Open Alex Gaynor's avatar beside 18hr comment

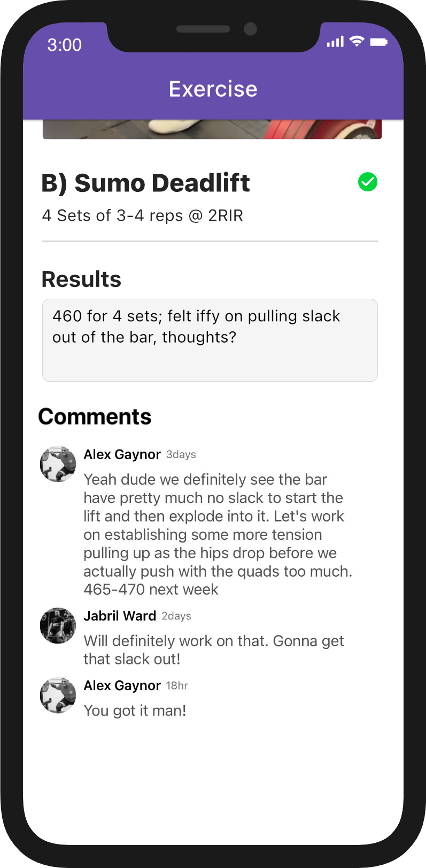(58, 695)
